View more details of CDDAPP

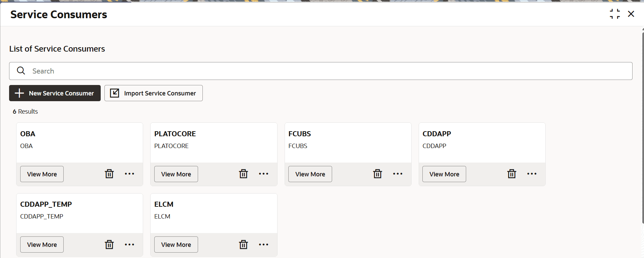pyautogui.click(x=444, y=174)
